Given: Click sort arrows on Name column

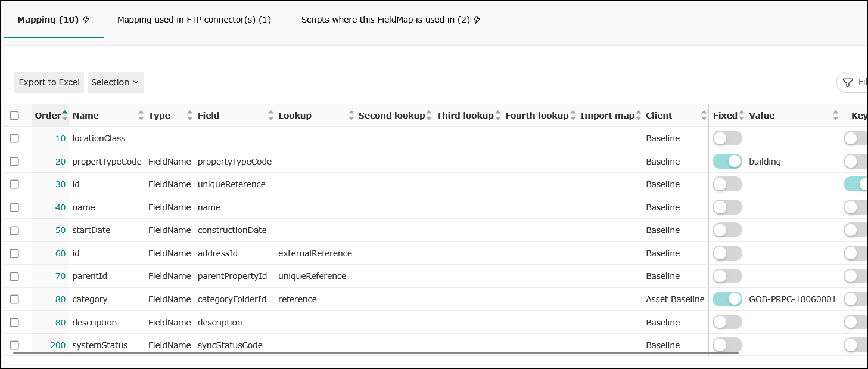Looking at the screenshot, I should tap(141, 116).
